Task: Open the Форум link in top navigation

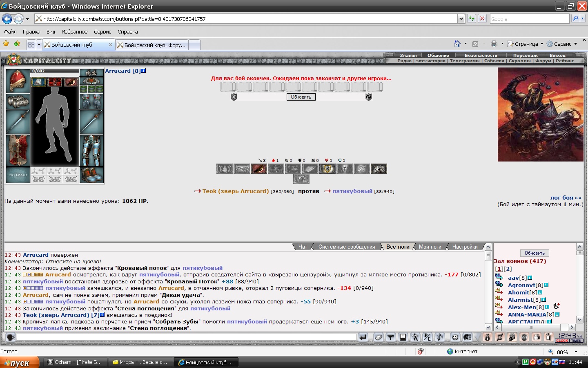Action: click(x=543, y=61)
